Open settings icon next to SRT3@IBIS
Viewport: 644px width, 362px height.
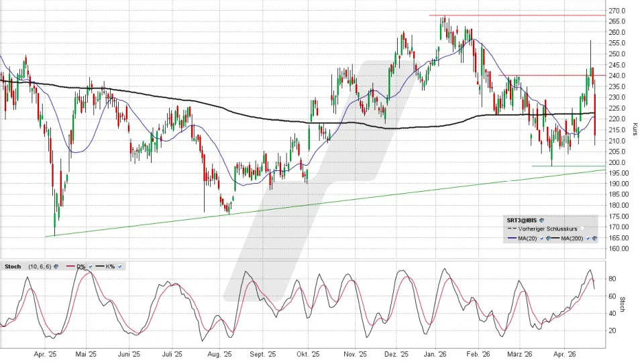542,221
